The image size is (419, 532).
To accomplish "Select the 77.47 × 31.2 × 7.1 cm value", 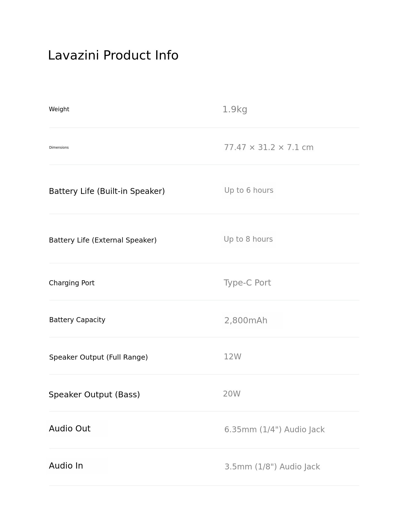I will click(269, 148).
